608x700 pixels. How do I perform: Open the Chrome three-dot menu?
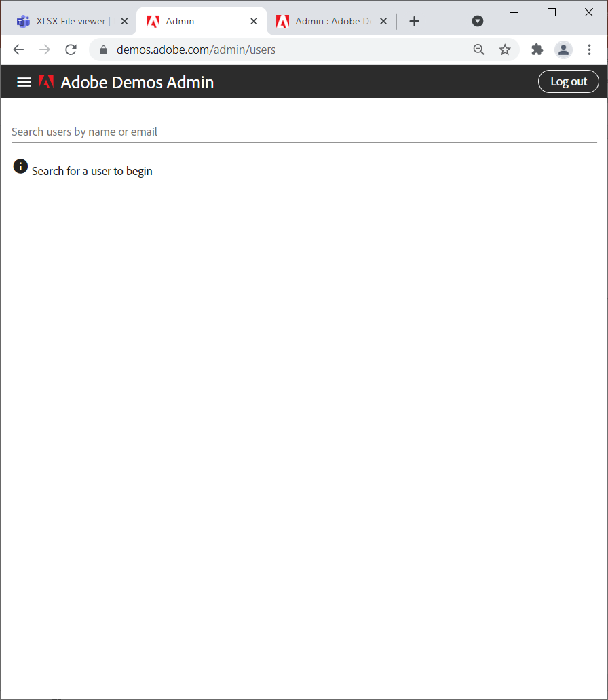589,50
